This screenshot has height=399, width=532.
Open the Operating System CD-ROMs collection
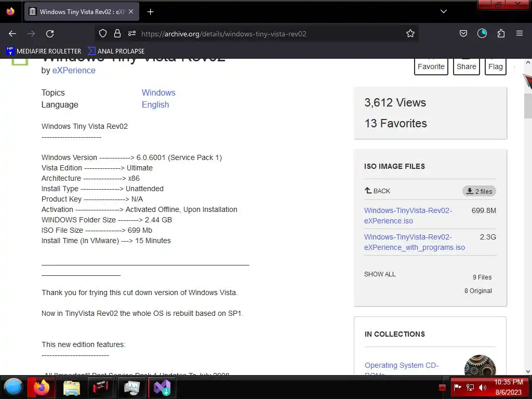click(x=402, y=369)
